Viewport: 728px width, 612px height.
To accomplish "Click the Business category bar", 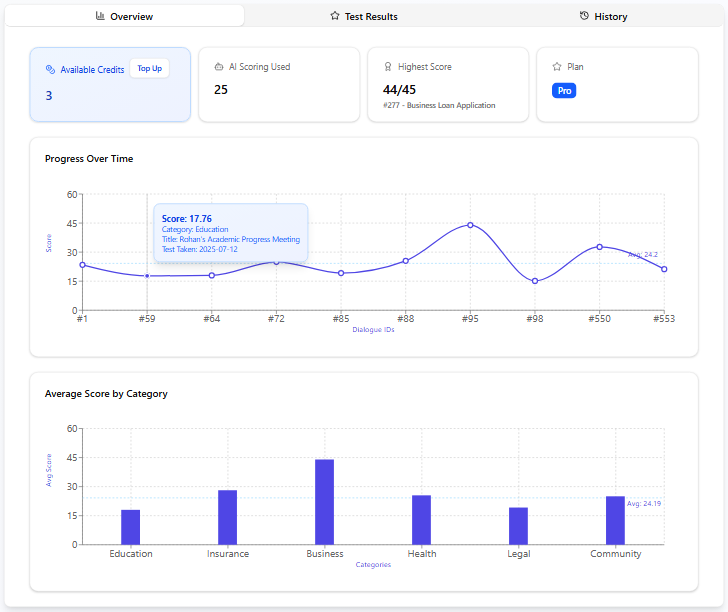I will (x=325, y=502).
